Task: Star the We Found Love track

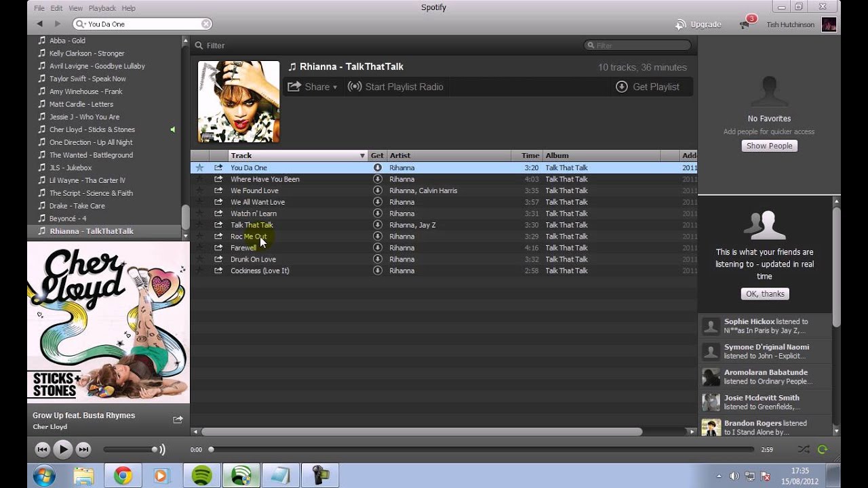Action: coord(199,190)
